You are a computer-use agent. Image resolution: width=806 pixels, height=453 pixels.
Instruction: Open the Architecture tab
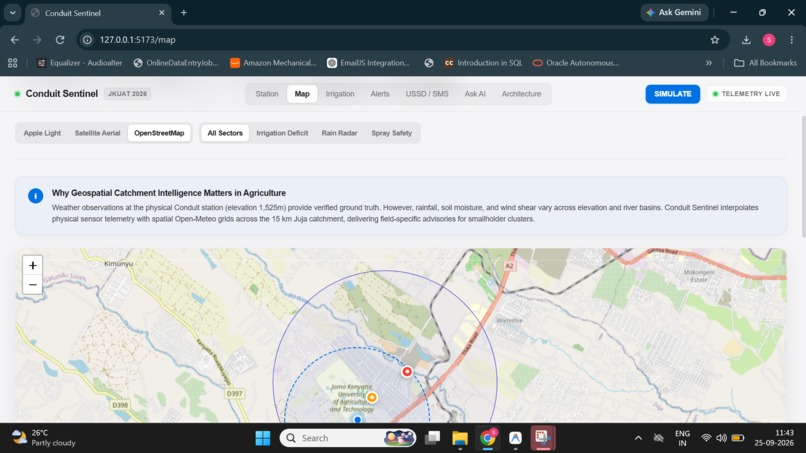521,94
